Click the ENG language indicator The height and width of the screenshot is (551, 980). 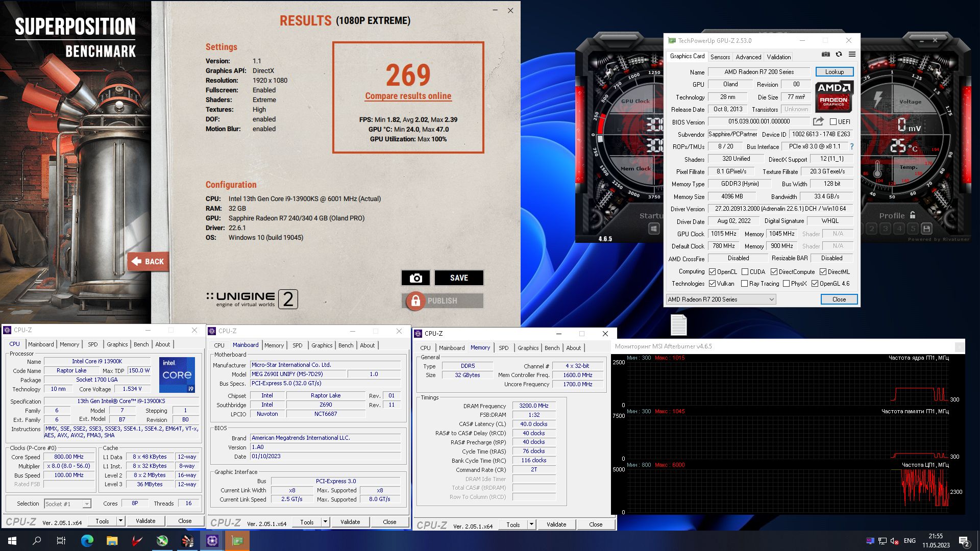(x=910, y=541)
